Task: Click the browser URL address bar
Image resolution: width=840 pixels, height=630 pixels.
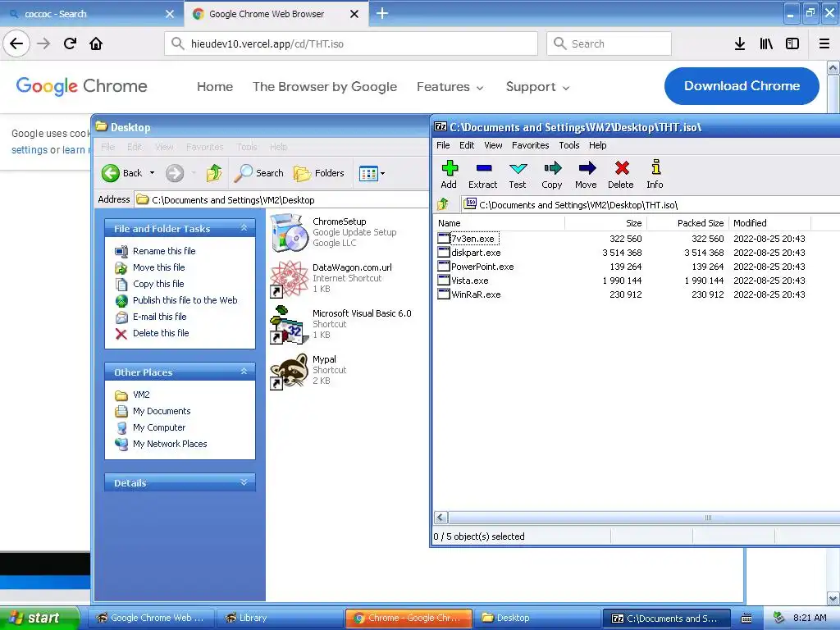Action: [351, 43]
